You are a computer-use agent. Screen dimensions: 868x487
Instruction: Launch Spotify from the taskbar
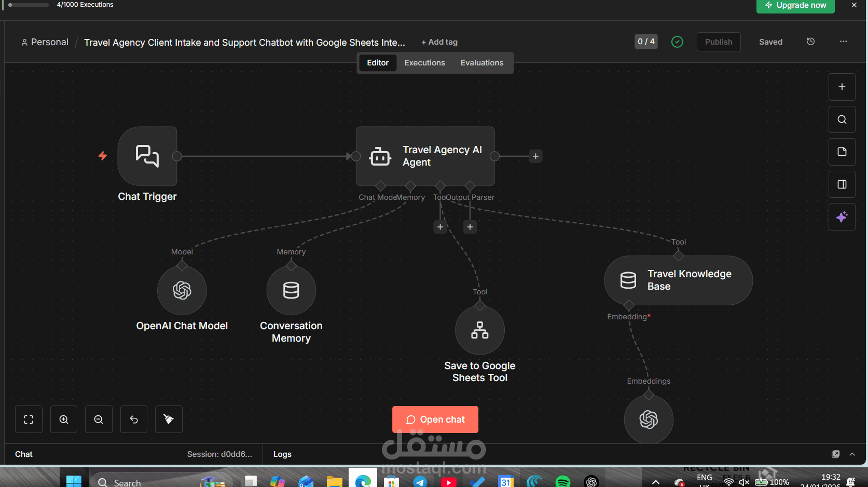click(563, 481)
